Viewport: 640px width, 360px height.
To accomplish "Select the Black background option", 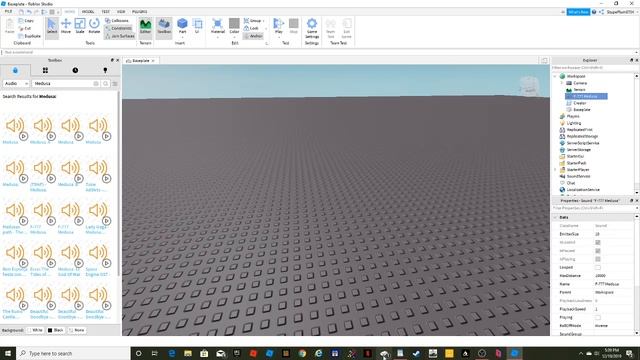I will click(56, 330).
